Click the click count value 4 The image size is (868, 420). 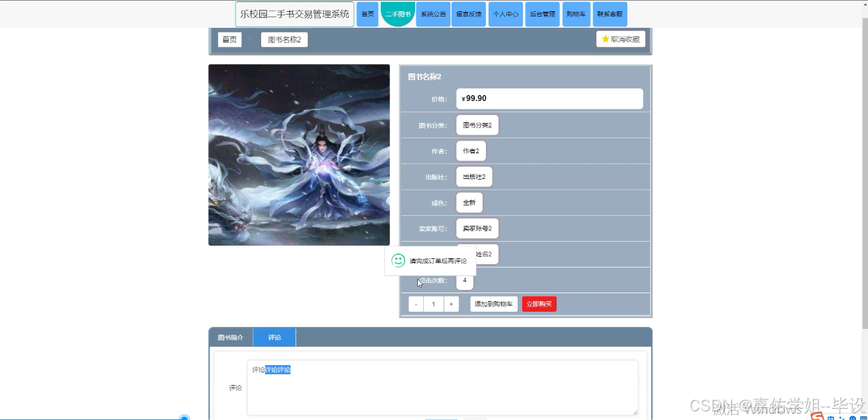(x=465, y=281)
